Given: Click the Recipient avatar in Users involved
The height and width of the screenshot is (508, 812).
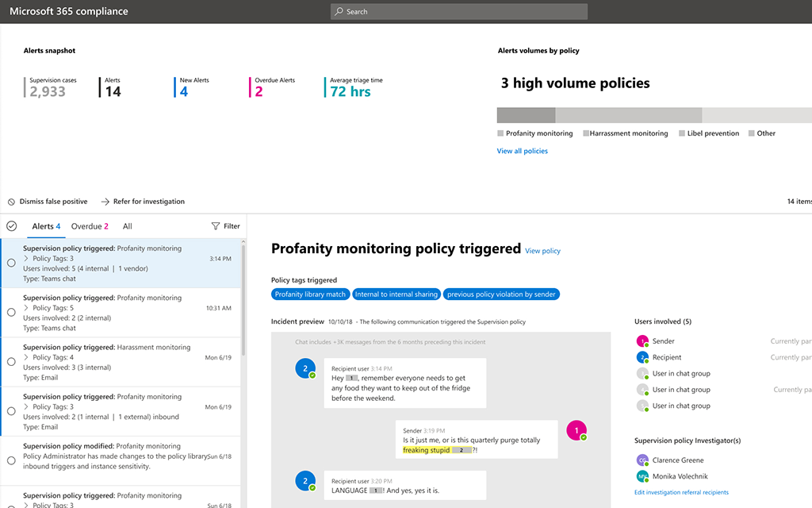Looking at the screenshot, I should 642,357.
